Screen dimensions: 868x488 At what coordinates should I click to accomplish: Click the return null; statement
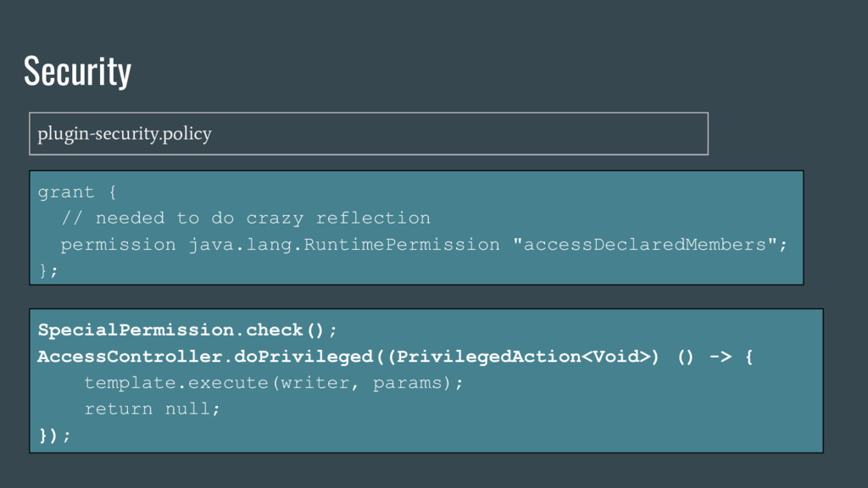(153, 409)
